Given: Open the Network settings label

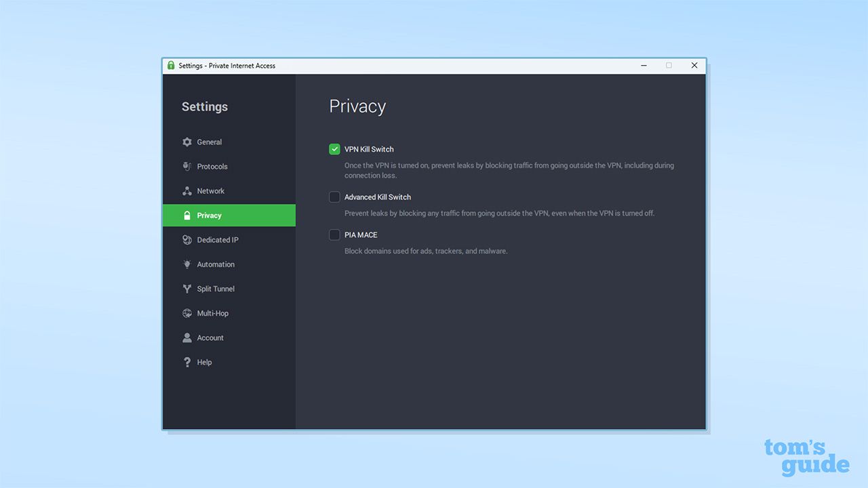Looking at the screenshot, I should click(211, 191).
